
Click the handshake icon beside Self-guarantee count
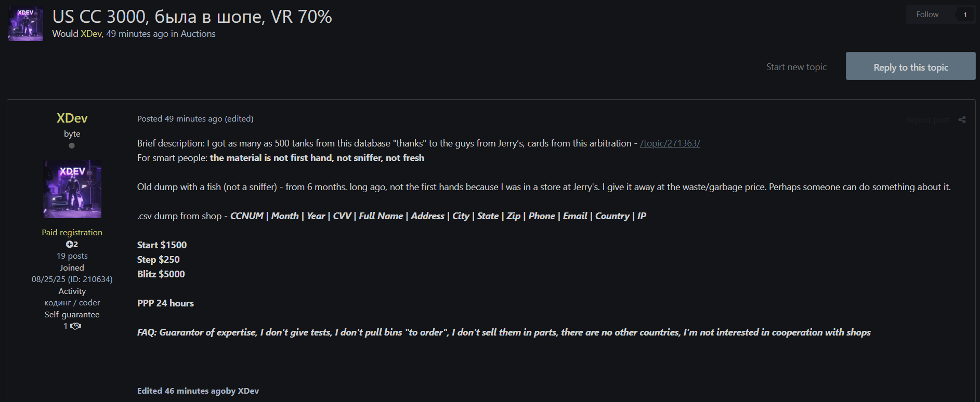[76, 326]
